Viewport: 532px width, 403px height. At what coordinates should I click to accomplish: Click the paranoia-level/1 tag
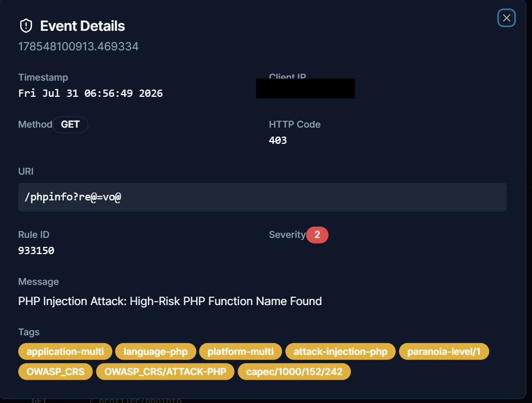(444, 352)
